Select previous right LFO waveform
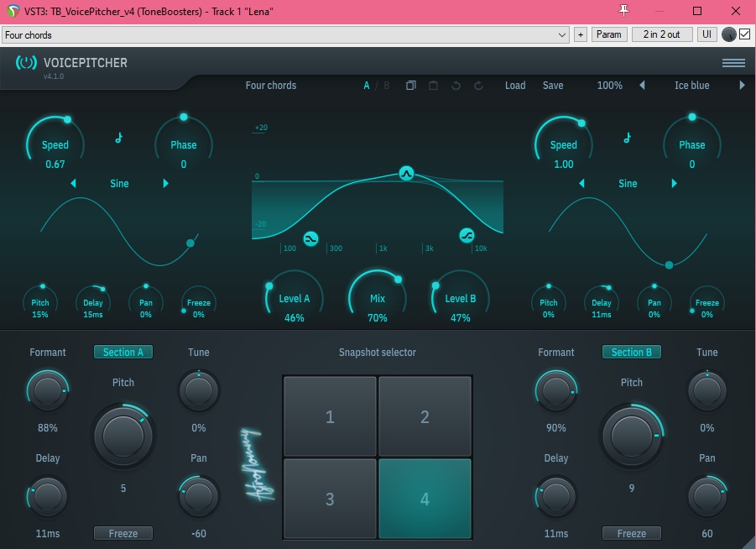 tap(581, 183)
